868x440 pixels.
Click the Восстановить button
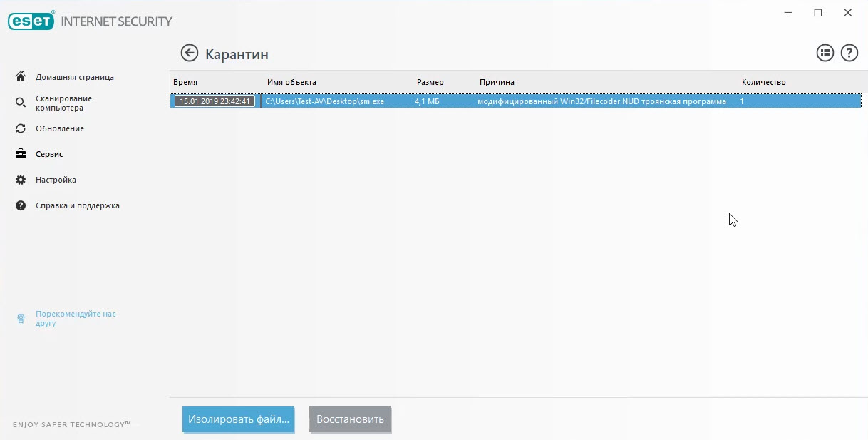350,419
